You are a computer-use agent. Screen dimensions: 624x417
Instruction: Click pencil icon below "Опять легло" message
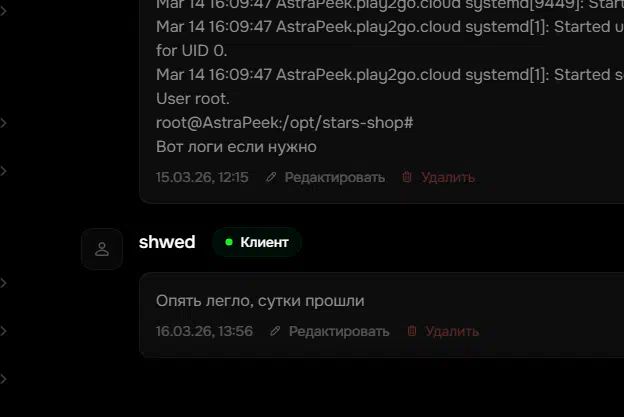pyautogui.click(x=275, y=331)
